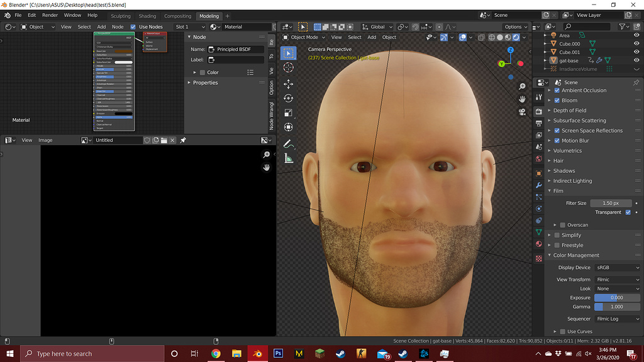The height and width of the screenshot is (362, 644).
Task: Open the World properties tab
Action: click(x=539, y=158)
